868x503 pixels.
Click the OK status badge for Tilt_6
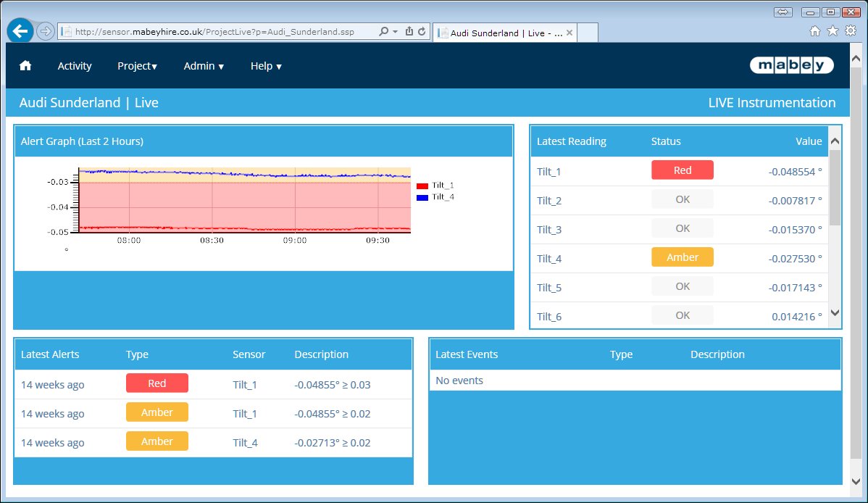(683, 315)
